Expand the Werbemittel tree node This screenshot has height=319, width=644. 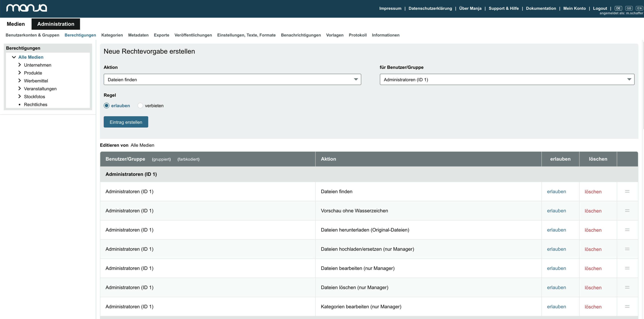[20, 81]
